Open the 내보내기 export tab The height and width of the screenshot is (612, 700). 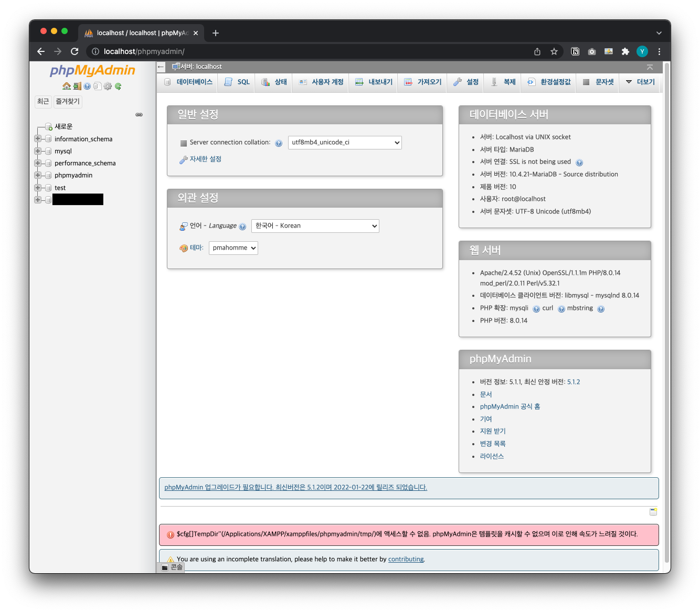pos(374,82)
